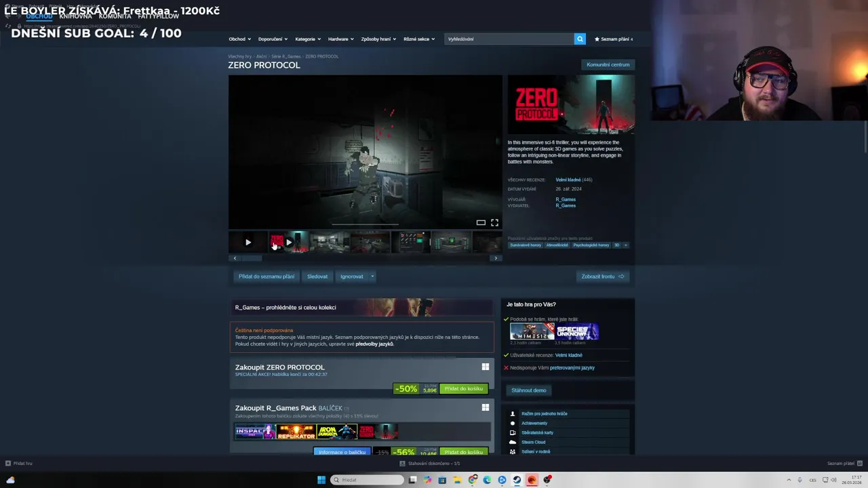This screenshot has height=488, width=868.
Task: Open the Achievementy feature link
Action: tap(534, 423)
